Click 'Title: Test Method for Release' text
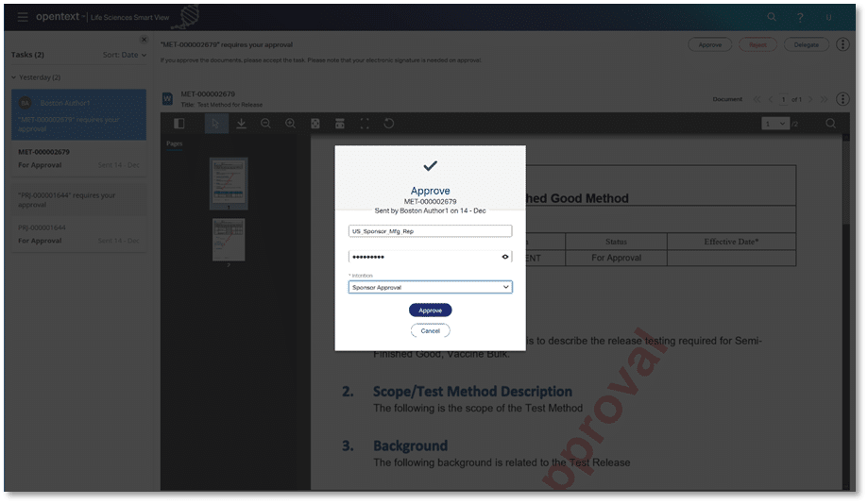 [x=222, y=105]
